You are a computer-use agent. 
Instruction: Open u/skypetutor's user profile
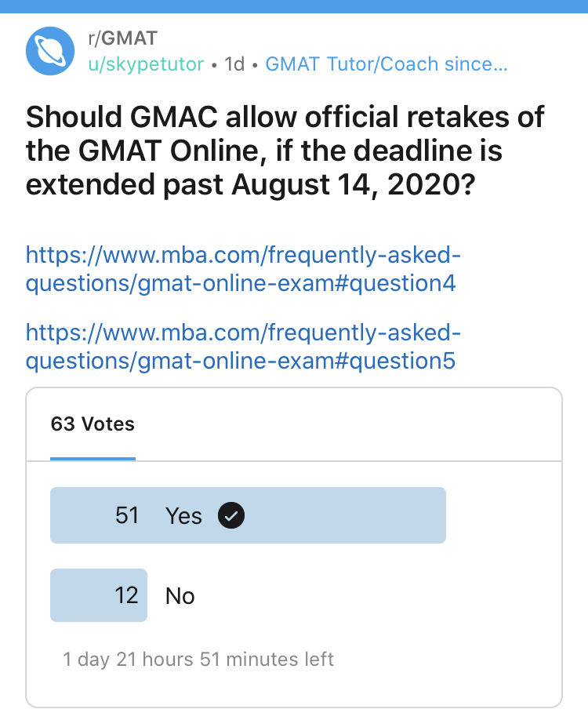(x=146, y=64)
